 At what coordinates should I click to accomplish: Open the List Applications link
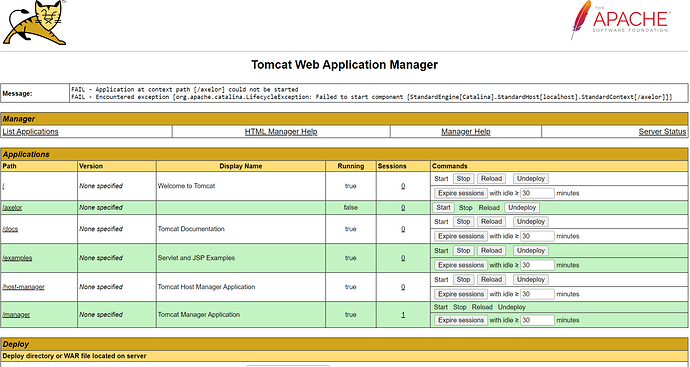pyautogui.click(x=30, y=132)
